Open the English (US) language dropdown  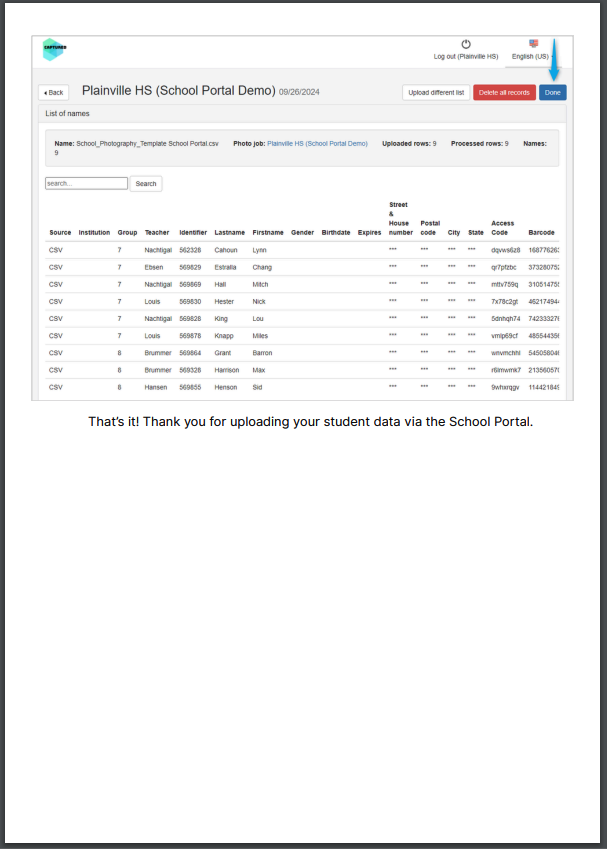tap(532, 57)
